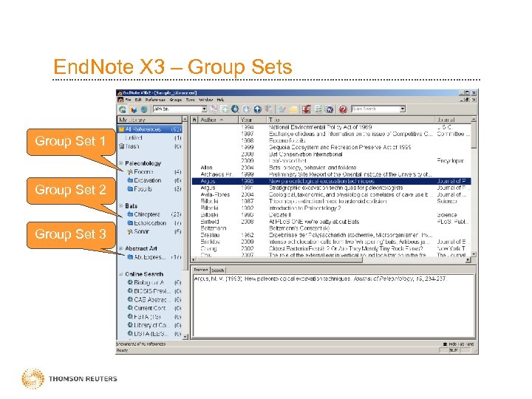Open the Window menu
Image resolution: width=532 pixels, height=399 pixels.
click(x=205, y=100)
